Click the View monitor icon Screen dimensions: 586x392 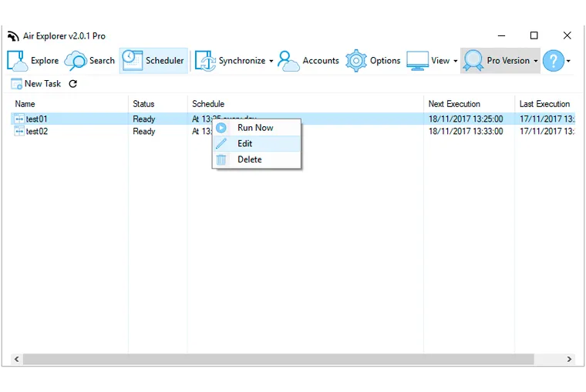tap(417, 61)
